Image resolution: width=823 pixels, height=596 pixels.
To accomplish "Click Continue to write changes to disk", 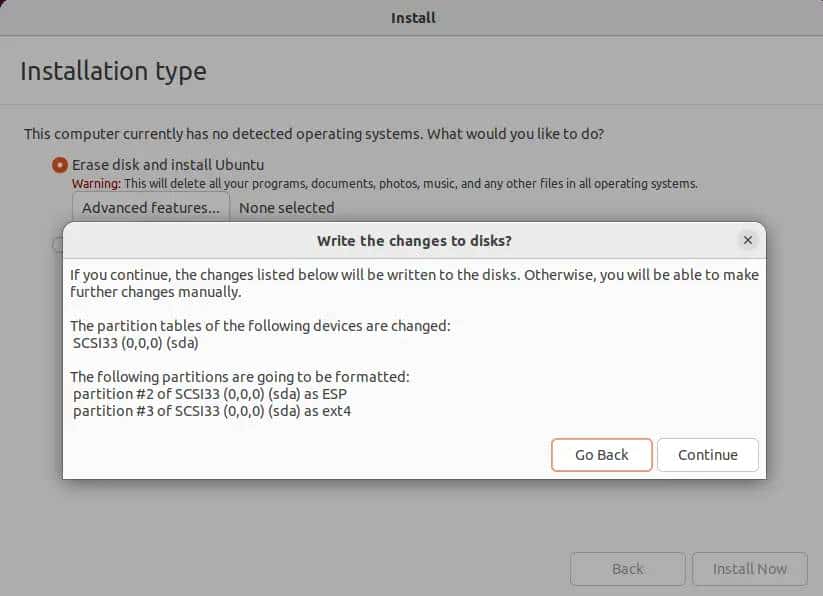I will 708,455.
